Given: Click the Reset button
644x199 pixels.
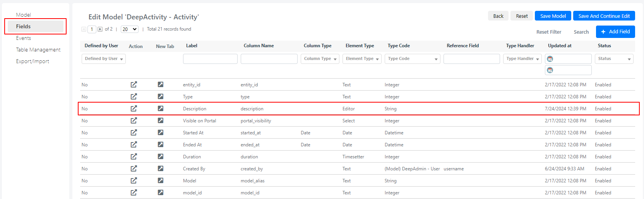Looking at the screenshot, I should pos(522,16).
